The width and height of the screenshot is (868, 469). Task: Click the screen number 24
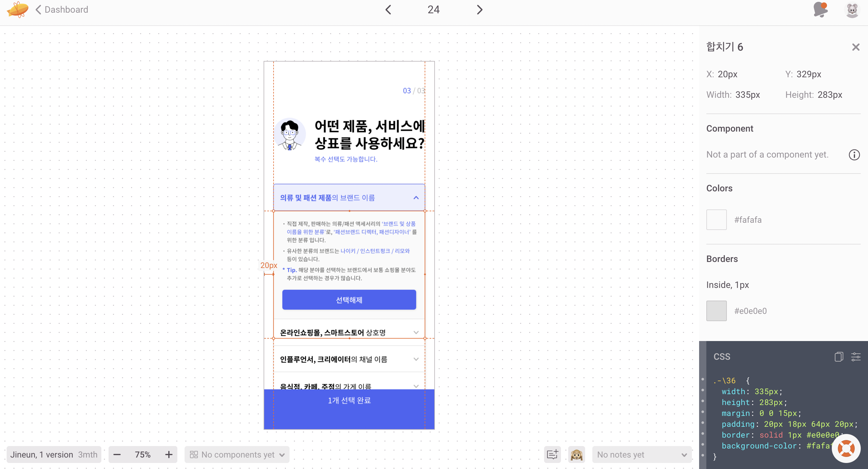(433, 9)
